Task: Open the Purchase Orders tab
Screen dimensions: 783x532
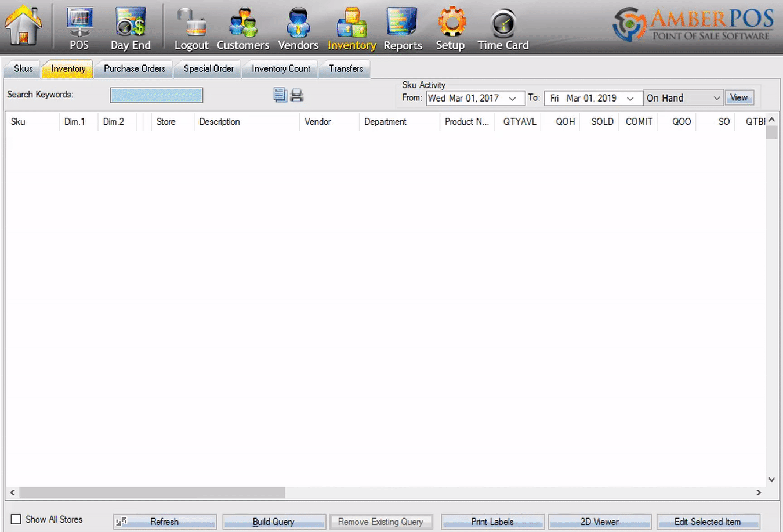Action: pyautogui.click(x=135, y=68)
